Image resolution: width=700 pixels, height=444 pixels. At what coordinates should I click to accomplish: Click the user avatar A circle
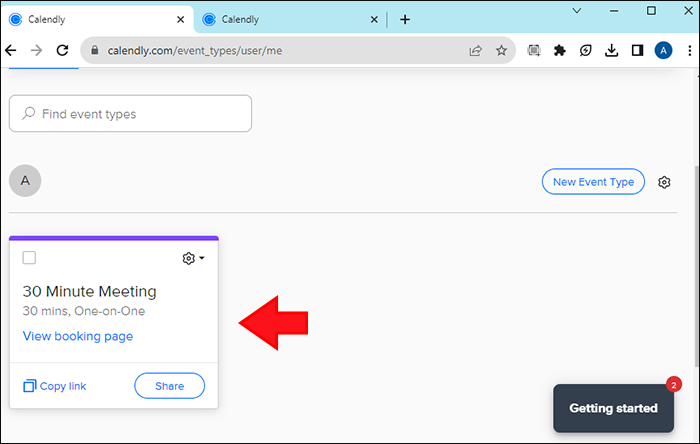pos(25,181)
